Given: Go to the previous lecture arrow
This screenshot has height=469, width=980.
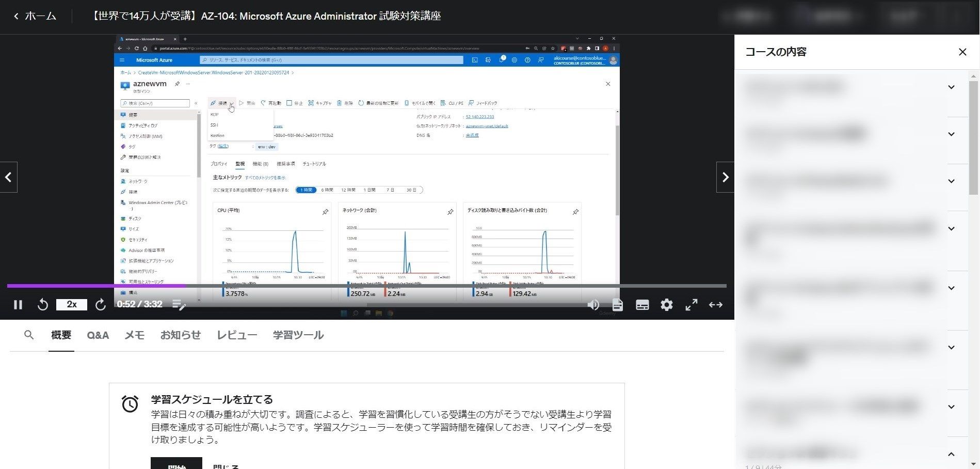Looking at the screenshot, I should click(8, 177).
